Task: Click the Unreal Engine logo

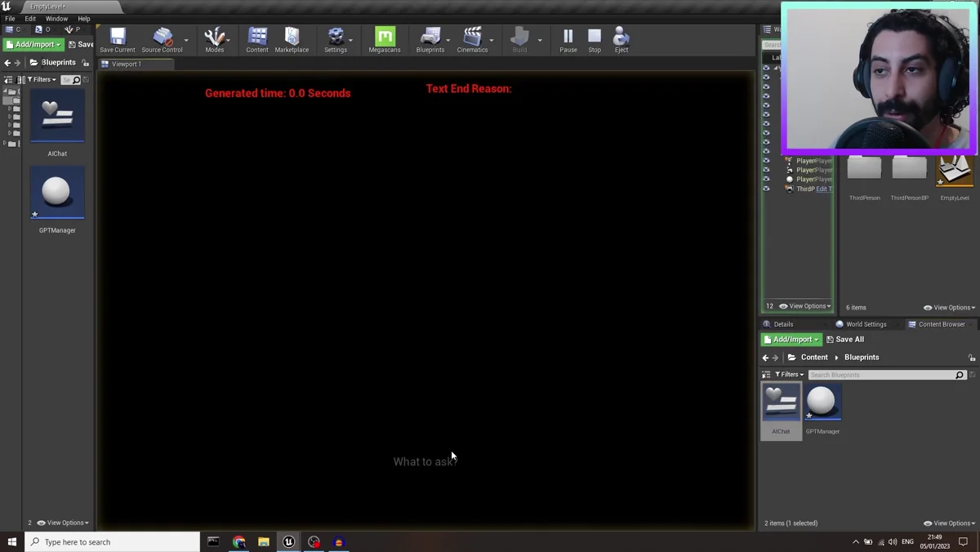Action: [x=7, y=7]
